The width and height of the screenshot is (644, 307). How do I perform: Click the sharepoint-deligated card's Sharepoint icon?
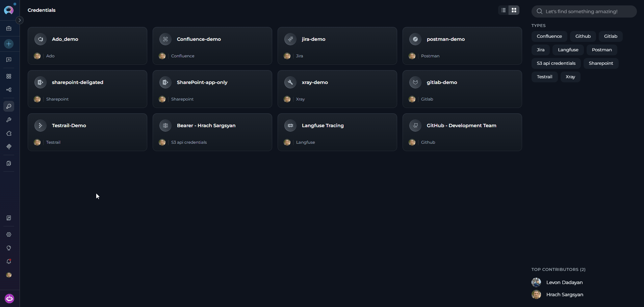pos(41,82)
